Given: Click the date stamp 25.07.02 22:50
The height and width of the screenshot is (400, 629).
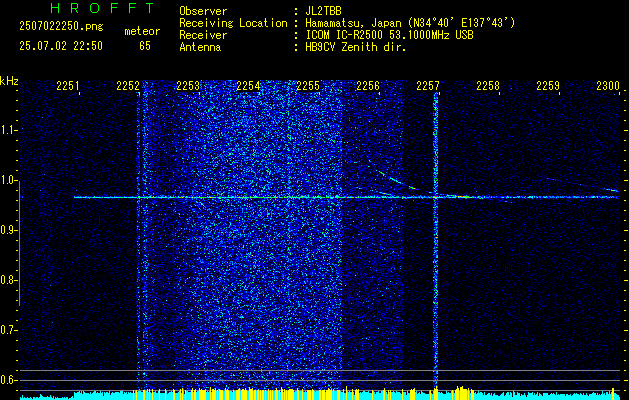Looking at the screenshot, I should 61,46.
